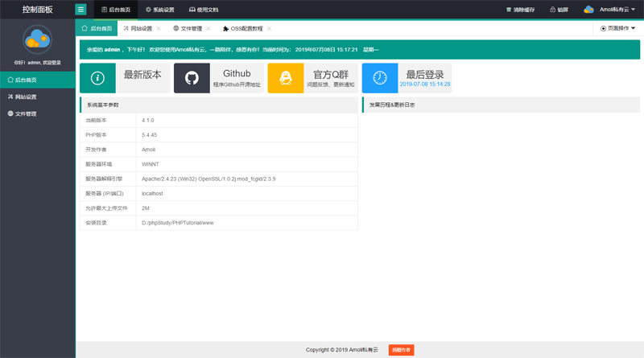
Task: Open the 后台首页 top navigation item
Action: pos(116,10)
